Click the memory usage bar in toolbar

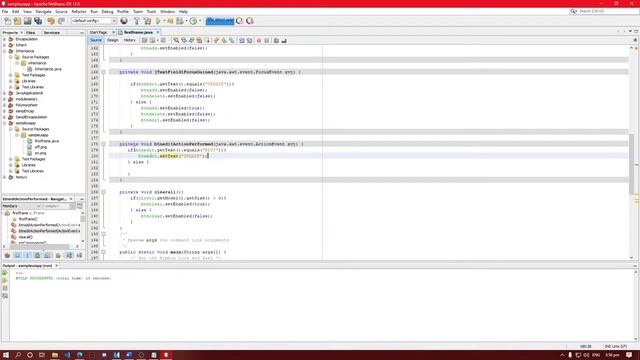[220, 21]
